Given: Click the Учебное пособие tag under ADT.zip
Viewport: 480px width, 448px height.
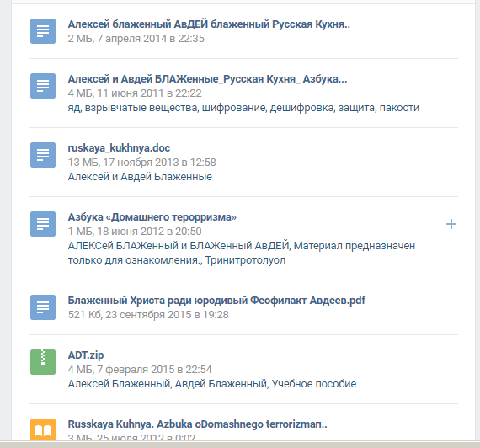Looking at the screenshot, I should click(314, 384).
